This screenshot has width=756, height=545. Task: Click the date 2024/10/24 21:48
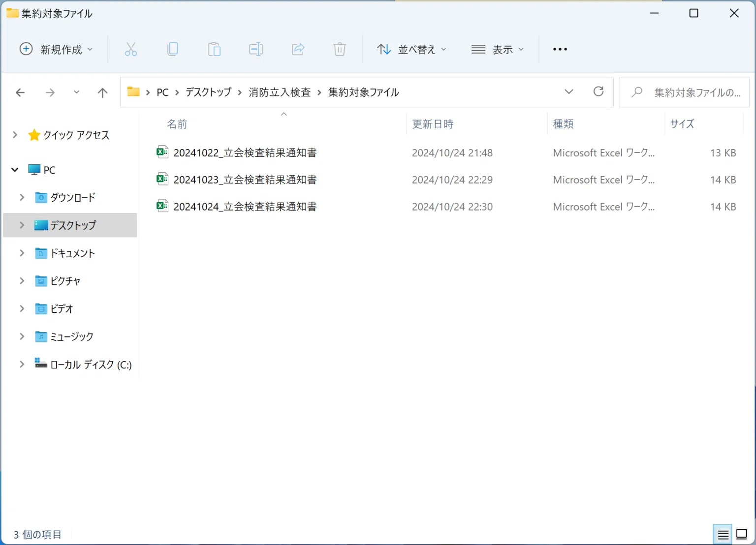(x=452, y=153)
